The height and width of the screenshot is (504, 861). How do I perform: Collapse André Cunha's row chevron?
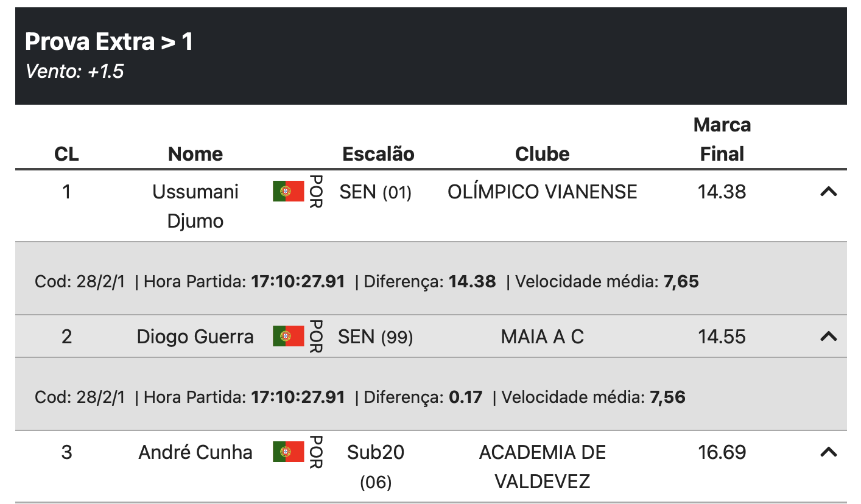pyautogui.click(x=828, y=452)
